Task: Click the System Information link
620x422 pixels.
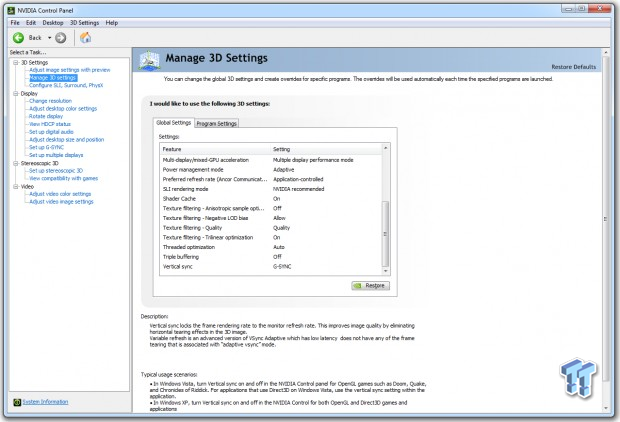Action: (x=45, y=402)
